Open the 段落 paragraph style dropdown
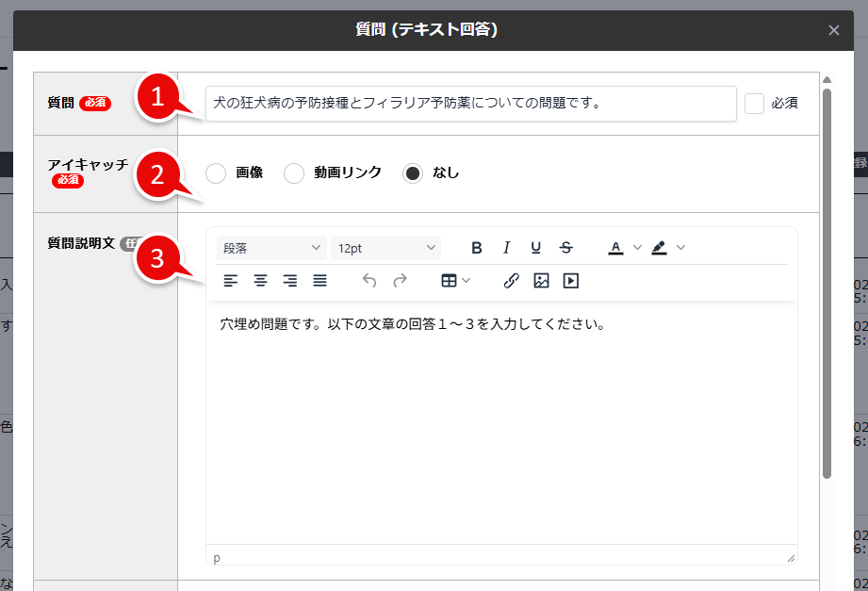The height and width of the screenshot is (591, 868). coord(271,247)
